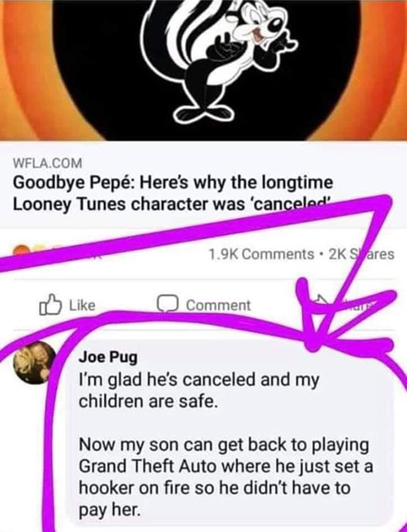Click the "I'm glad he's canceled" comment text
Screen dimensions: 407x532
[x=199, y=390]
